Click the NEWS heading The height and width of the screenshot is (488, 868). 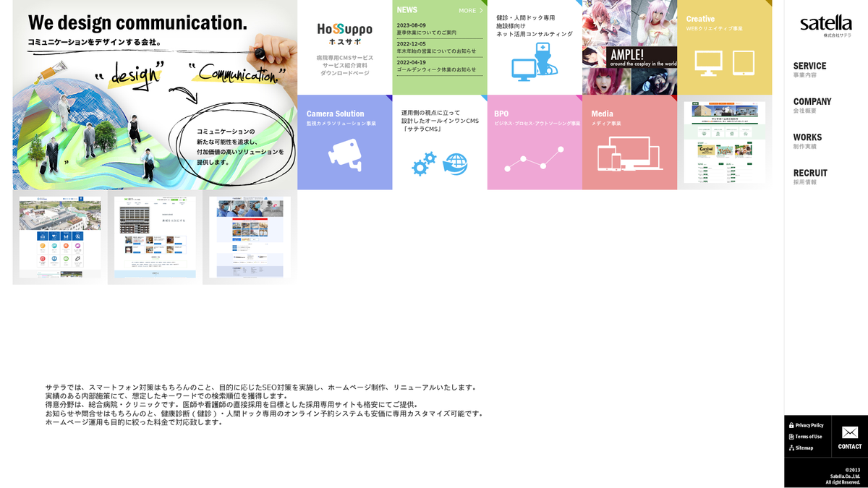[x=407, y=10]
